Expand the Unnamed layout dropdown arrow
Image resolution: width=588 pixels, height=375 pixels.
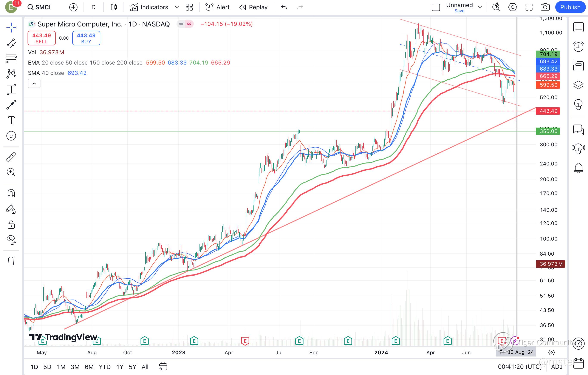click(x=480, y=7)
